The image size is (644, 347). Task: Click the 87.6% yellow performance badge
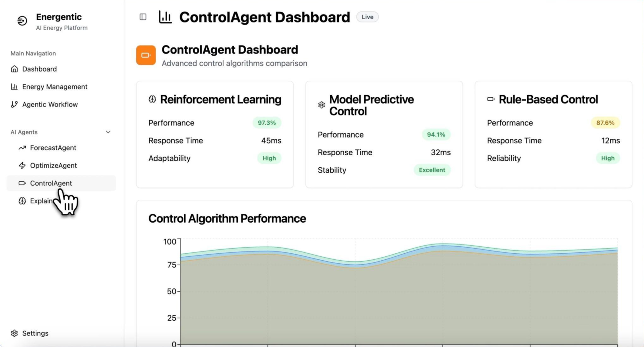[605, 123]
